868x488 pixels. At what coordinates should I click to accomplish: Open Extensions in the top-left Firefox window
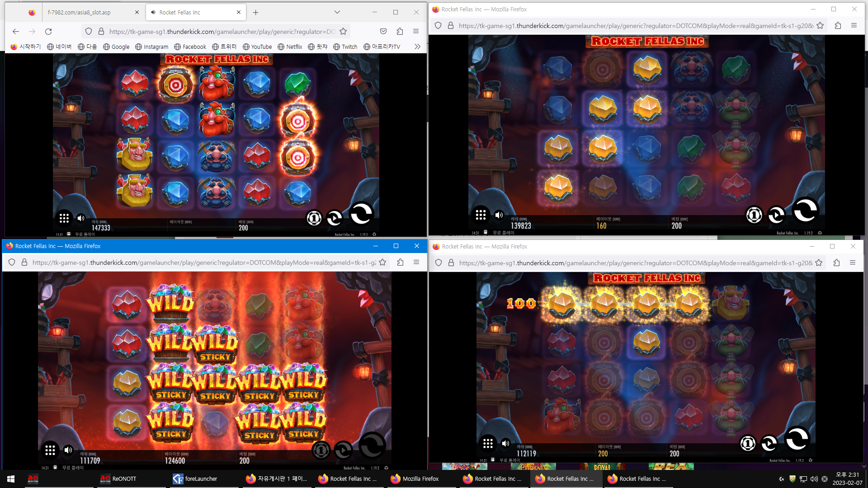pos(400,31)
